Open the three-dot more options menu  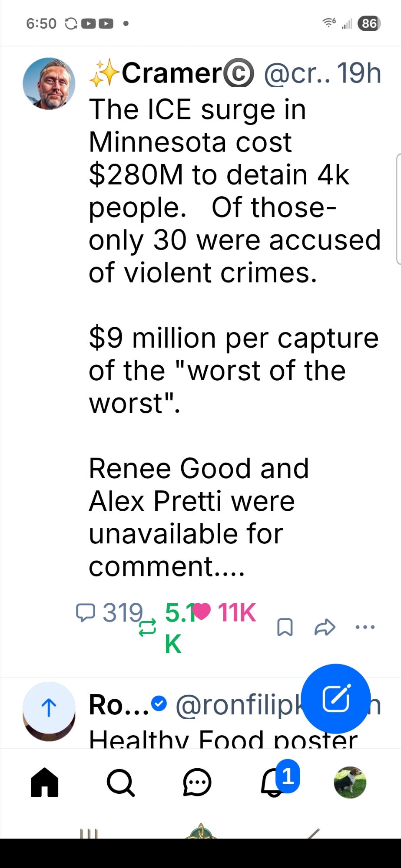point(365,627)
